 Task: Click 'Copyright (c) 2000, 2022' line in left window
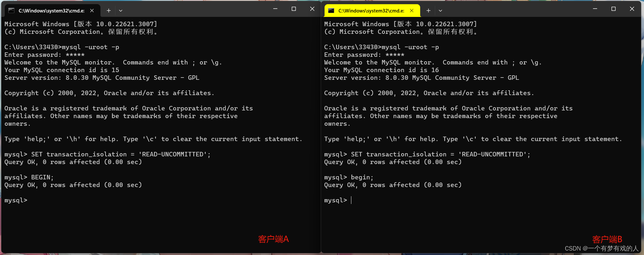coord(109,93)
